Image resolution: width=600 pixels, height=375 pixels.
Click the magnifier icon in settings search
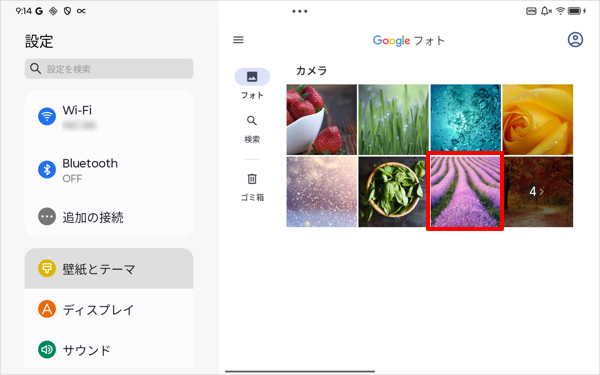click(35, 69)
